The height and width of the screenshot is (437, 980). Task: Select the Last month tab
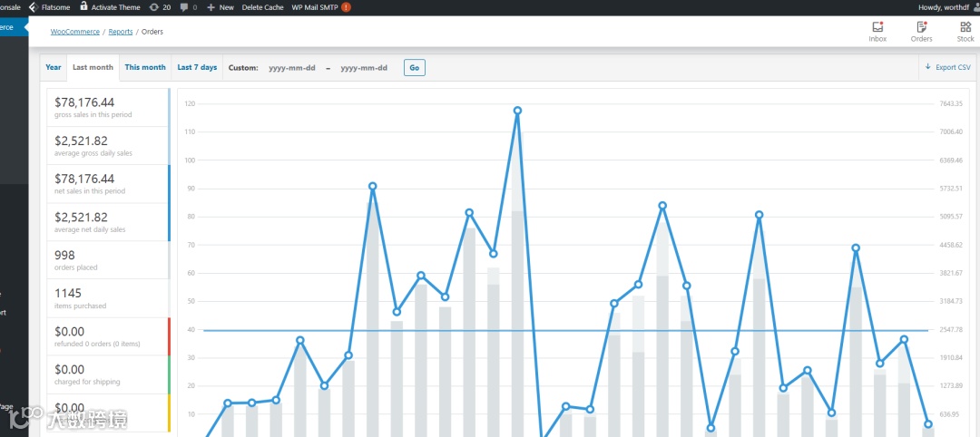[x=93, y=67]
